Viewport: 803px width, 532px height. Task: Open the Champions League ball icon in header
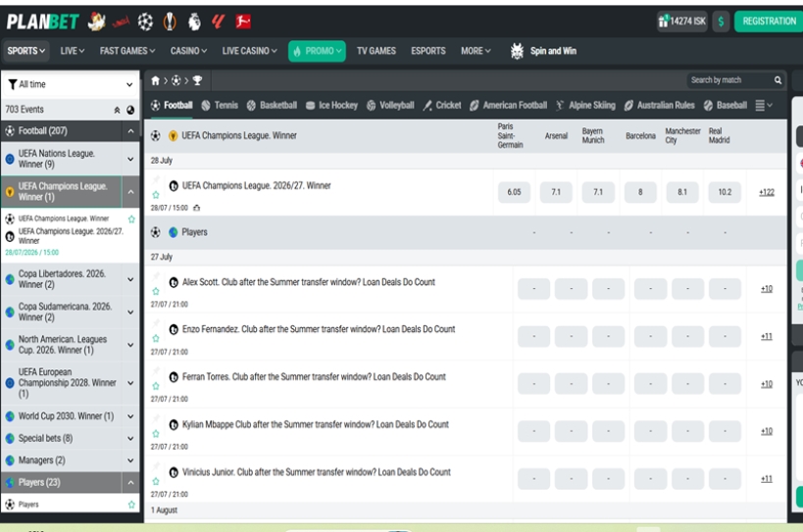click(x=145, y=22)
